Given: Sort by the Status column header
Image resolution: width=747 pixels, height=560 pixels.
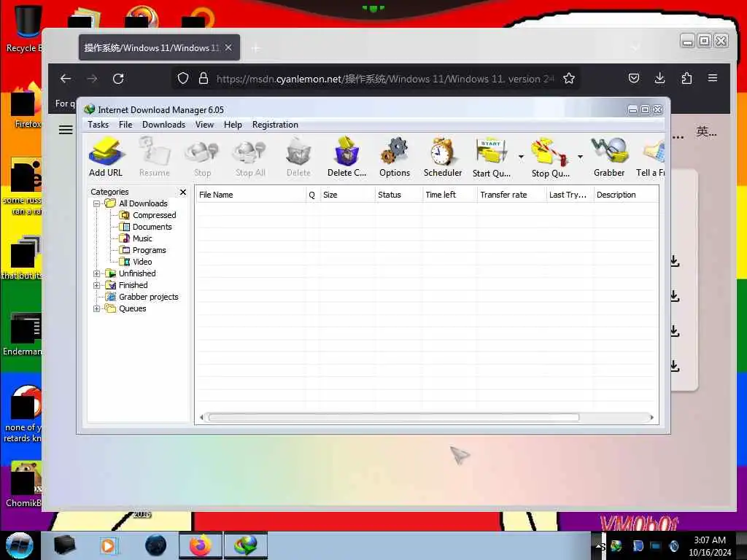Looking at the screenshot, I should [x=398, y=195].
